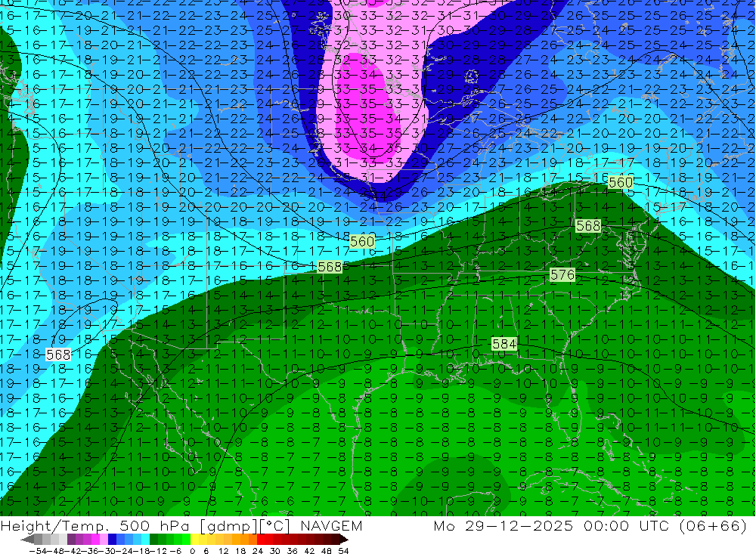Click the left gray arrow of the color bar
This screenshot has height=554, width=756.
27,539
